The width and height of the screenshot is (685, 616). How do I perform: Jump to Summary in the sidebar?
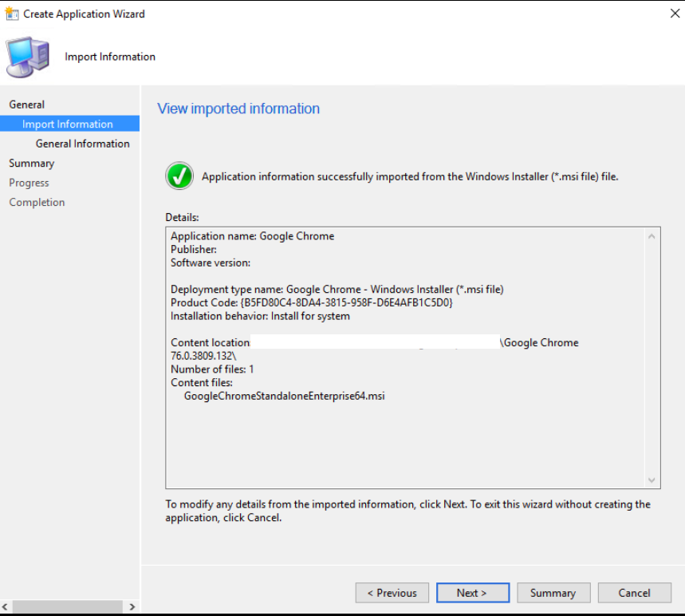coord(31,163)
